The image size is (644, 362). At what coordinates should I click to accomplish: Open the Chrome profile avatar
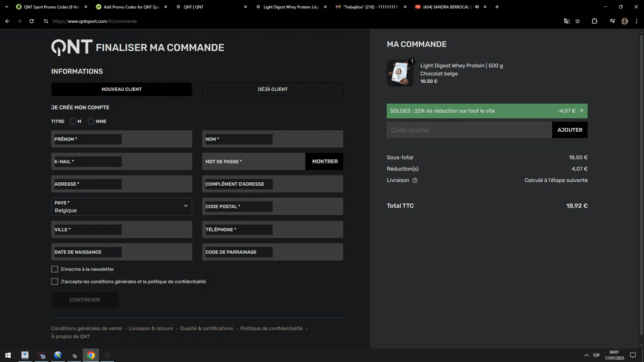pyautogui.click(x=625, y=21)
